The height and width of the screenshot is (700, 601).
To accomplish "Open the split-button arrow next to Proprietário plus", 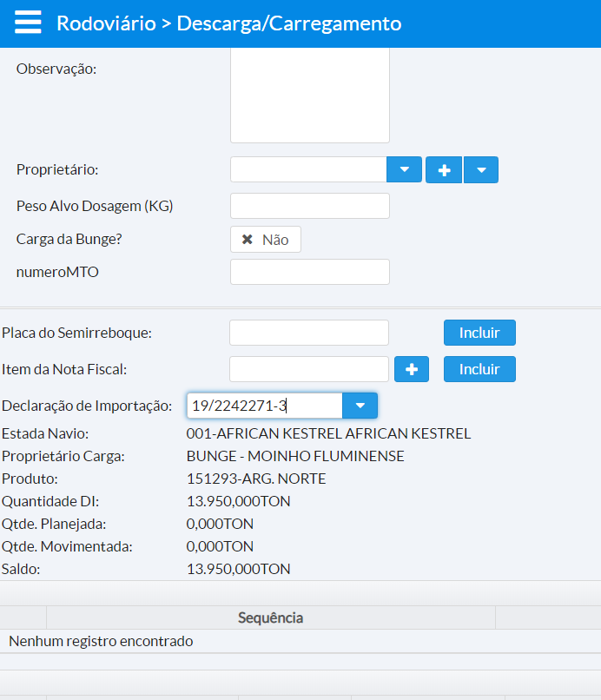I will [481, 170].
